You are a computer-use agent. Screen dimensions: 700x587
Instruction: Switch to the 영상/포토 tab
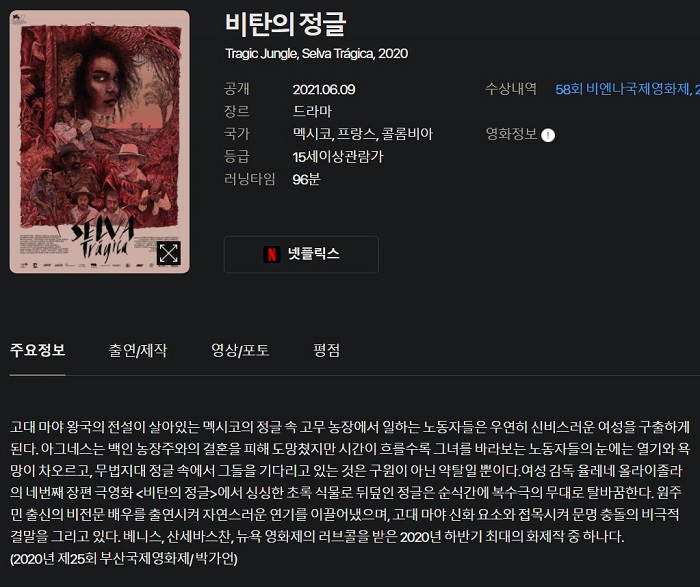[x=240, y=350]
